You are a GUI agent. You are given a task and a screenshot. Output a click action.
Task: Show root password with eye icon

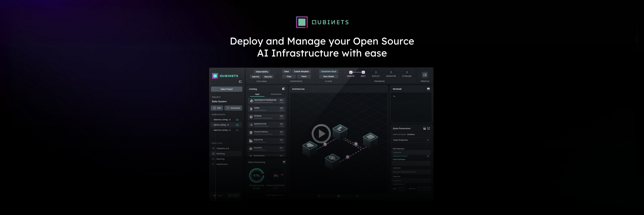[x=428, y=156]
